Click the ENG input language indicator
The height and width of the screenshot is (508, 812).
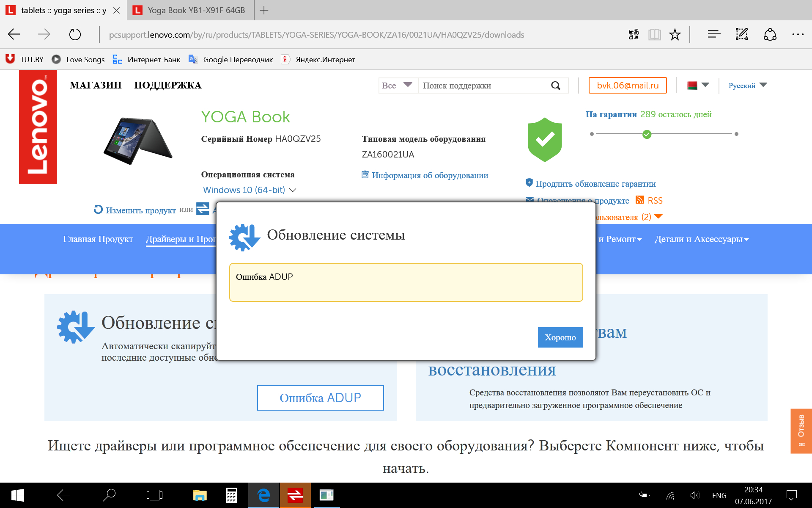tap(719, 495)
